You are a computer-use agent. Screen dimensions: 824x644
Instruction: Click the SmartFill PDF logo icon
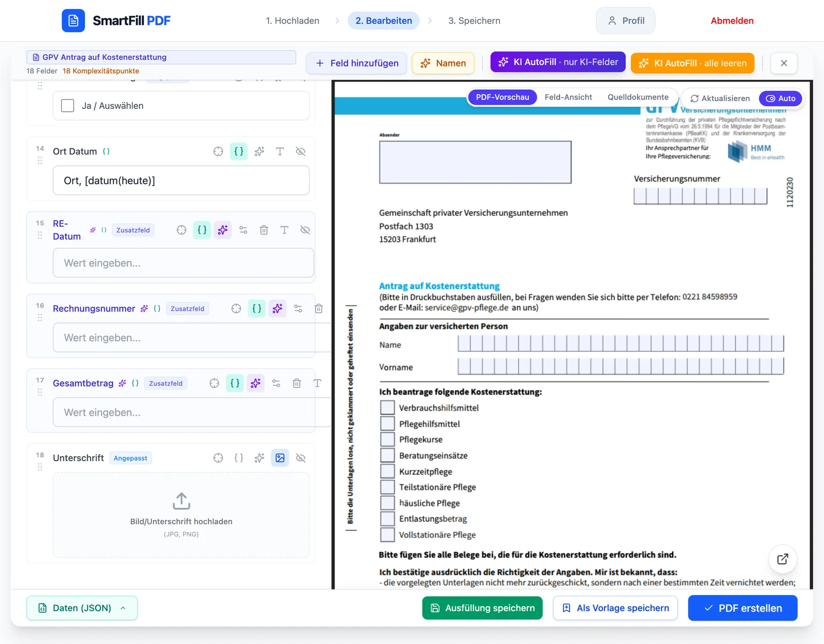click(73, 21)
